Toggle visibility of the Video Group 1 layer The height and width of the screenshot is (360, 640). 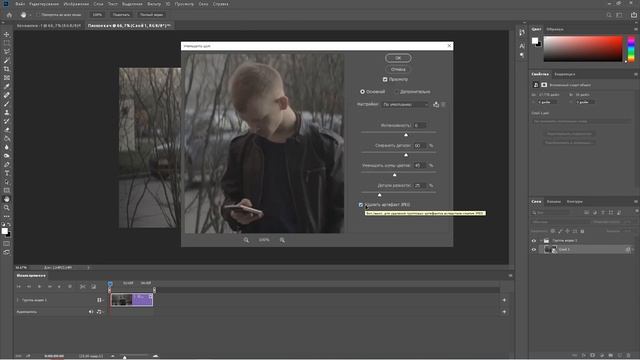[533, 241]
